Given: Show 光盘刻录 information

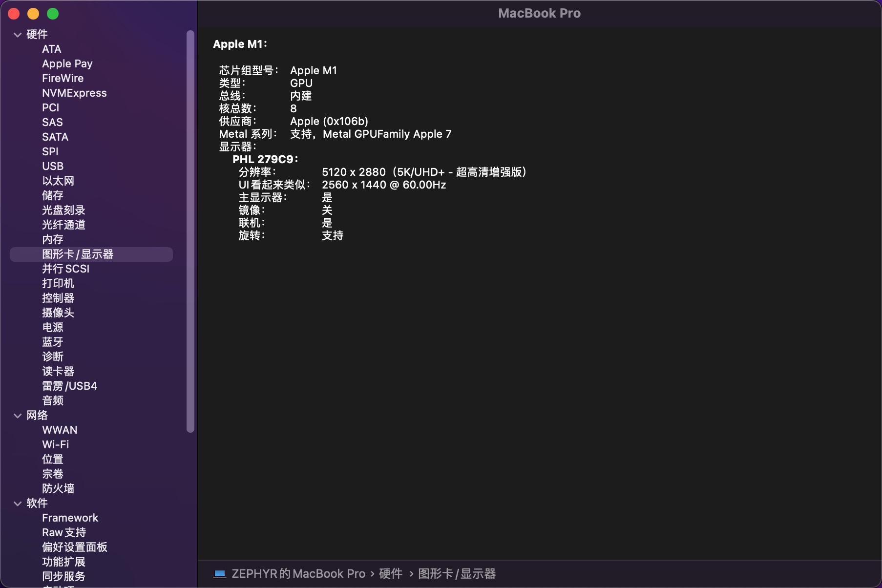Looking at the screenshot, I should pyautogui.click(x=63, y=210).
